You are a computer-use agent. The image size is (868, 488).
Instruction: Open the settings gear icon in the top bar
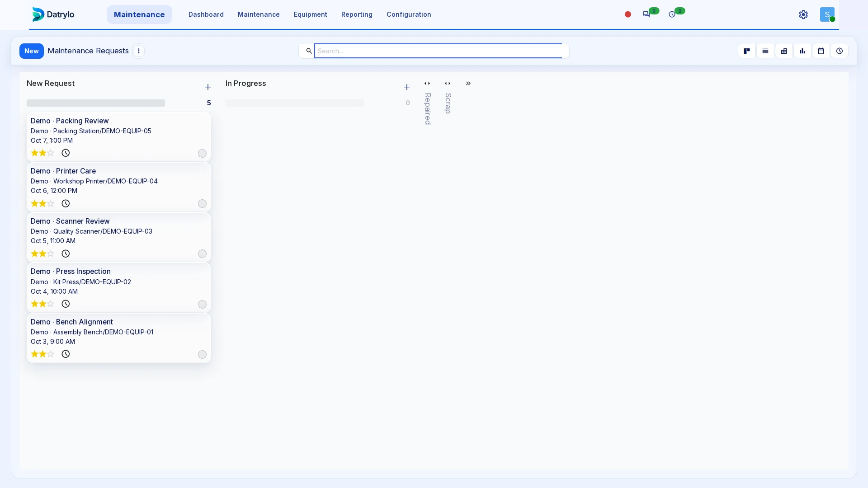click(803, 14)
